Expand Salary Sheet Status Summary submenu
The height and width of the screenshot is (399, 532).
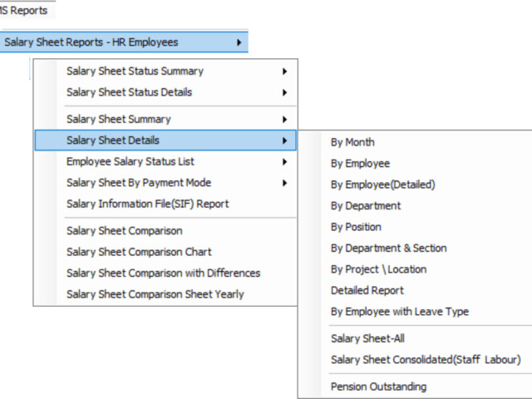coord(135,71)
